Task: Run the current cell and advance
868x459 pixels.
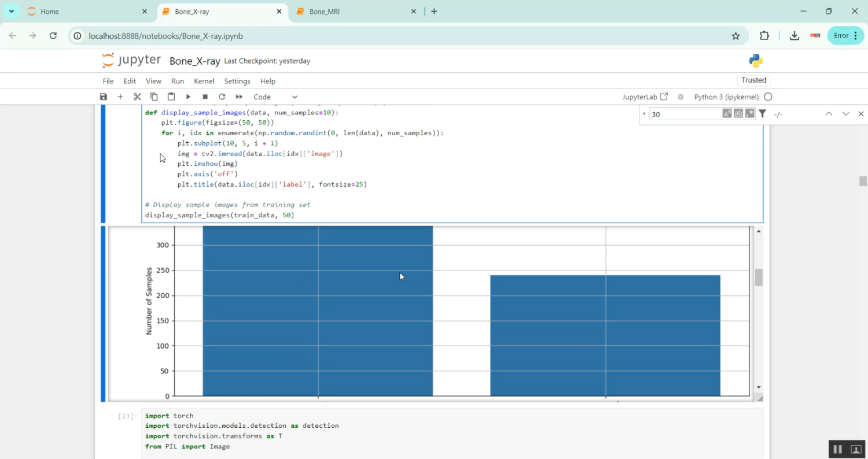Action: [x=188, y=97]
